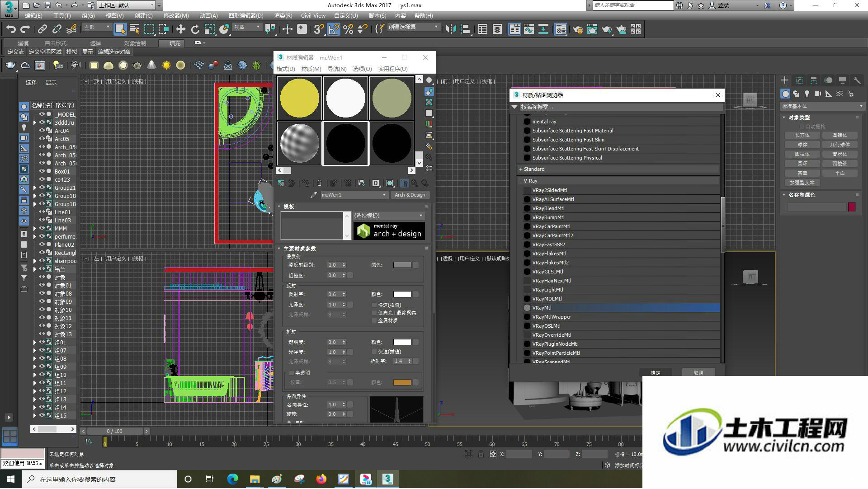The image size is (868, 489).
Task: Toggle visibility of Arc04 object
Action: [42, 131]
